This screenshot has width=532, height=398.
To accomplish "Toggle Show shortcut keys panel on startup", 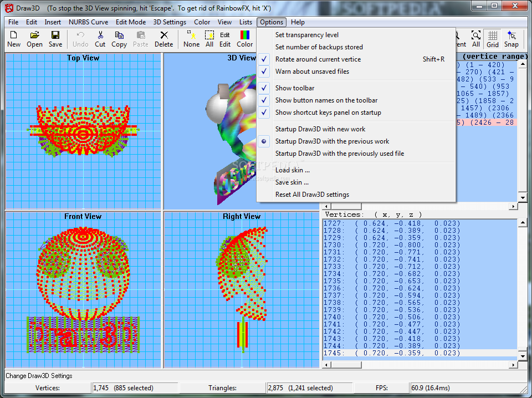I will [356, 113].
